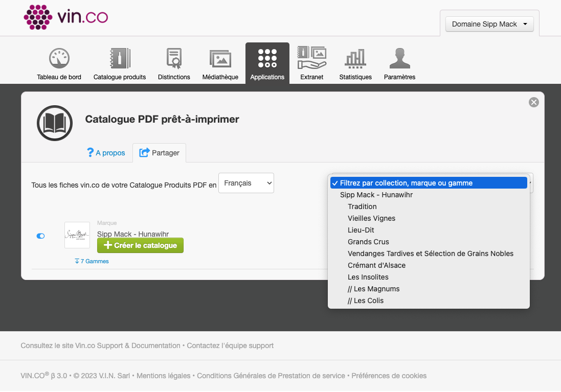
Task: Select 'Filtrez par collection, marque ou gamme' option
Action: click(x=429, y=183)
